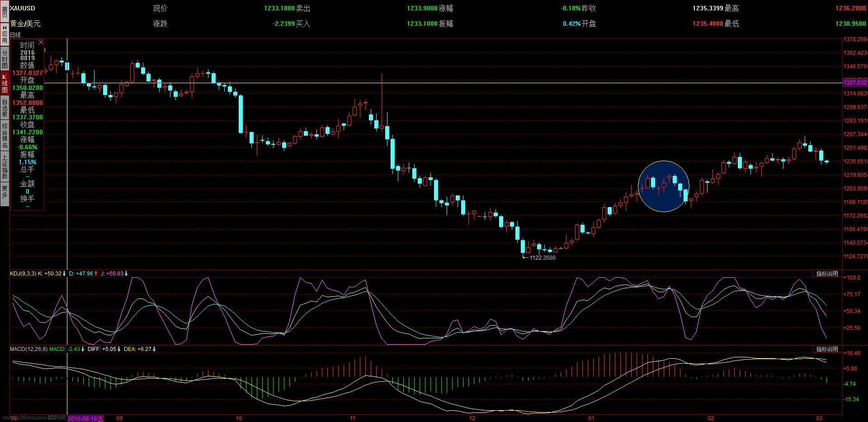Click the high value 1352.8800 in info panel
Screen dimensions: 868x422
(28, 103)
